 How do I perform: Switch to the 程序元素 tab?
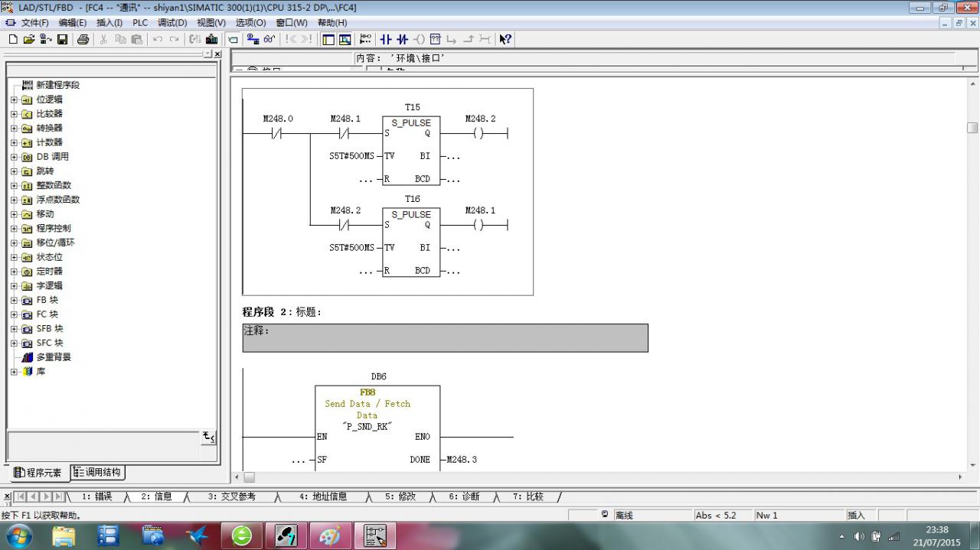click(x=38, y=473)
